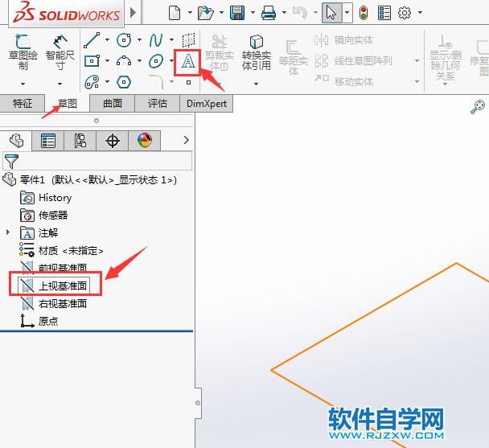Image resolution: width=489 pixels, height=448 pixels.
Task: Switch to the 曲面 surface tab
Action: 113,103
